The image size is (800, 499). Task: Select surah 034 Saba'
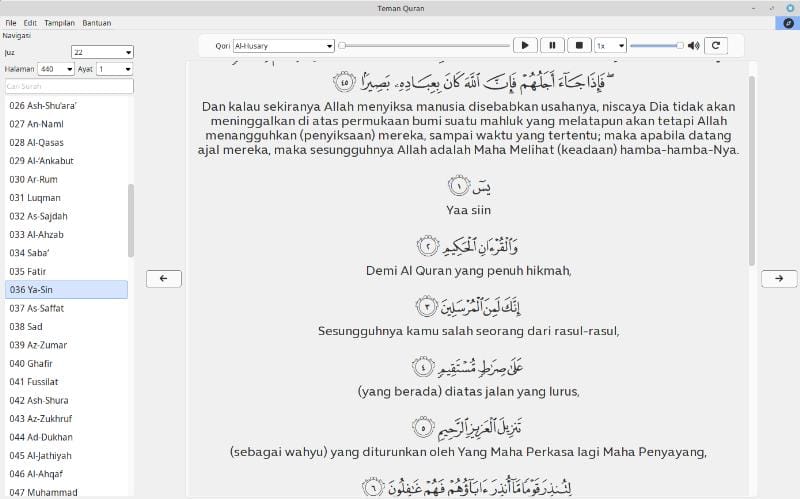click(66, 253)
